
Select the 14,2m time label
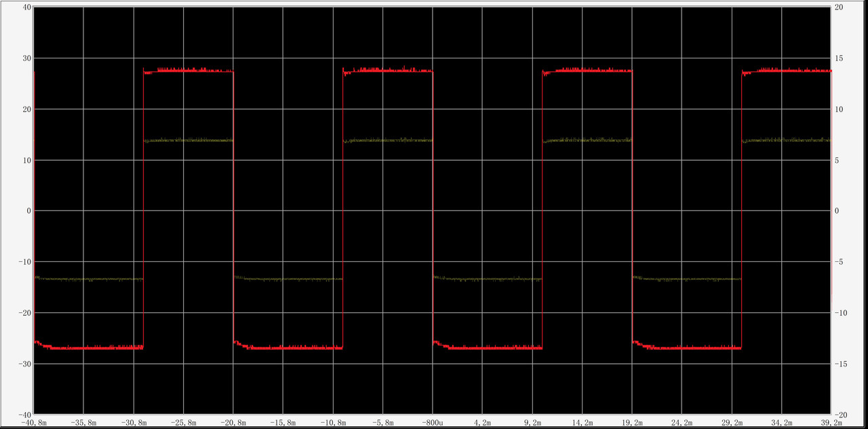pyautogui.click(x=582, y=422)
